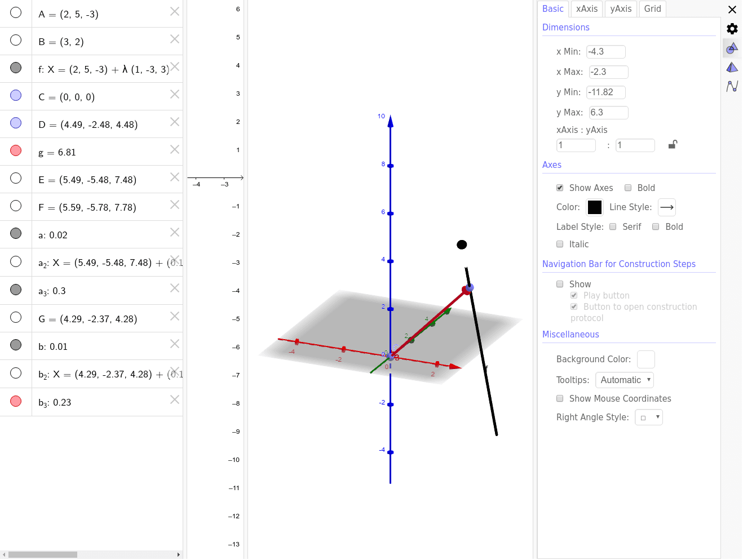The height and width of the screenshot is (560, 743).
Task: Switch to the Basic tab
Action: (x=553, y=8)
